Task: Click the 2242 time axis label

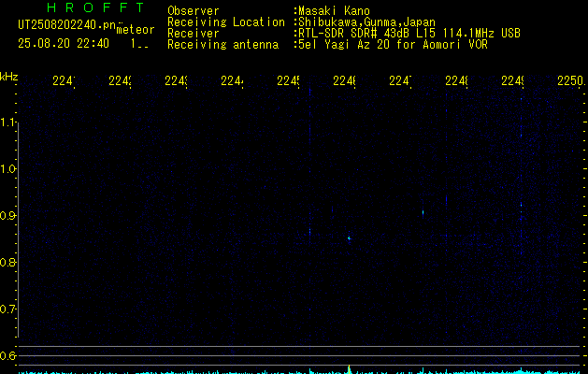Action: coord(120,80)
